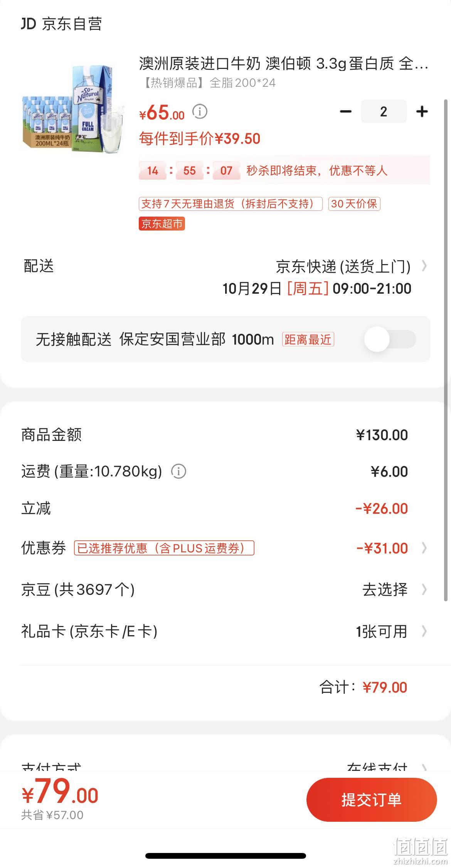The width and height of the screenshot is (451, 868).
Task: Tap the 30天价保 price protection tag
Action: coord(354,204)
